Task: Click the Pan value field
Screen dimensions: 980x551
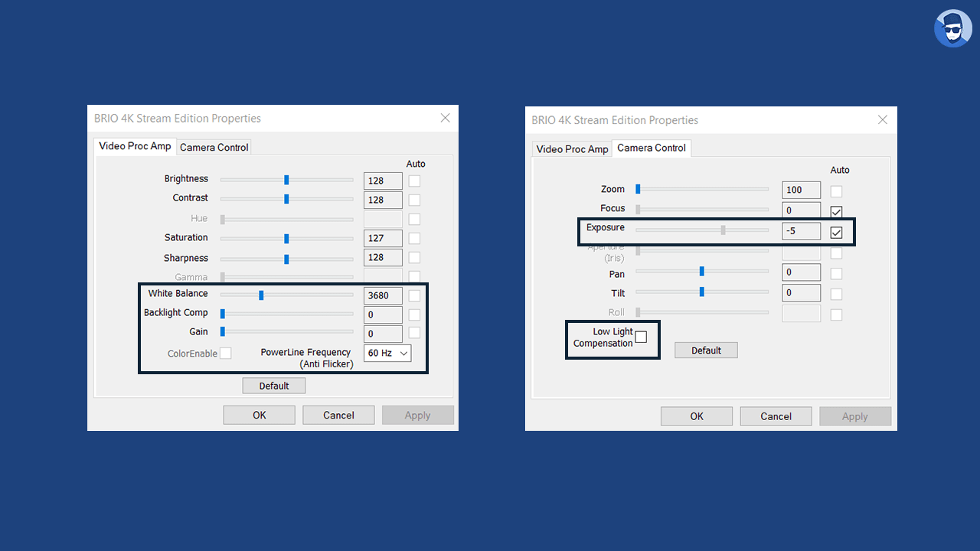Action: click(x=802, y=272)
